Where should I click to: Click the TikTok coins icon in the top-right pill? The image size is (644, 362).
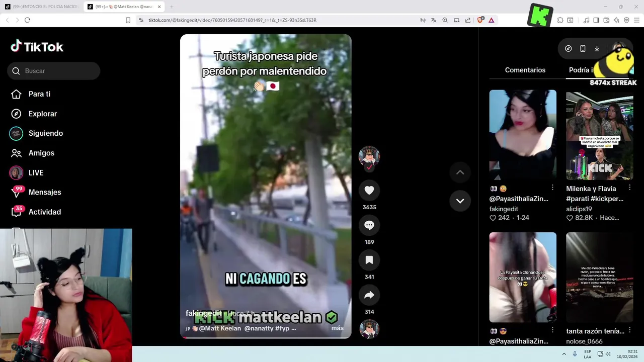(x=569, y=49)
